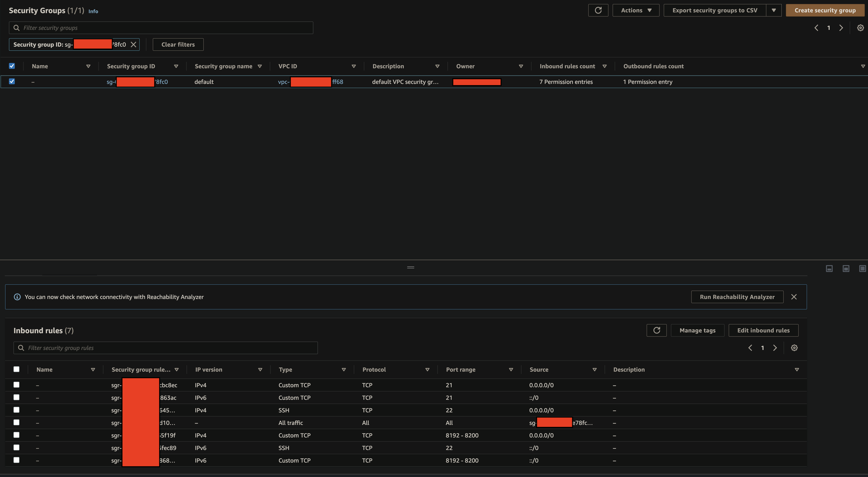Click search icon in Filter security group rules
The image size is (868, 477).
[21, 348]
